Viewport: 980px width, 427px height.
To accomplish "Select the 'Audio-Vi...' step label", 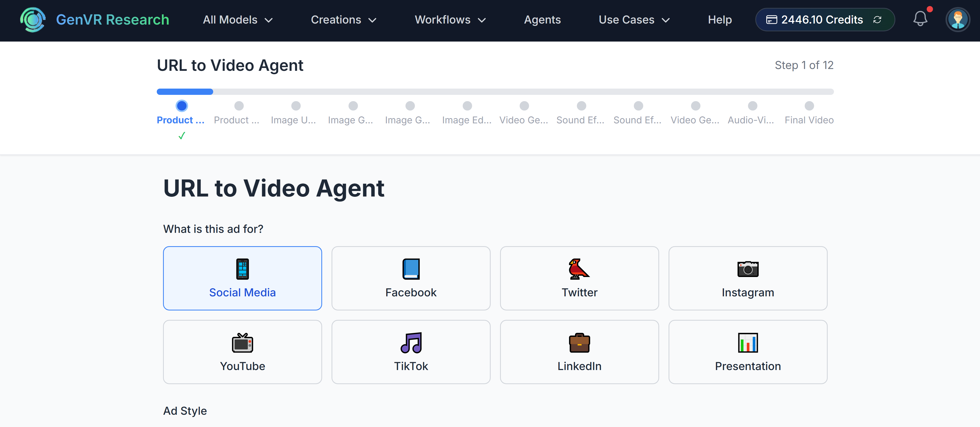I will coord(751,120).
